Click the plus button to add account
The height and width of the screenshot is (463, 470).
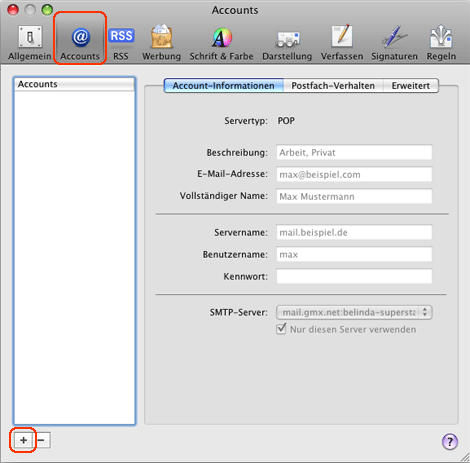(23, 440)
